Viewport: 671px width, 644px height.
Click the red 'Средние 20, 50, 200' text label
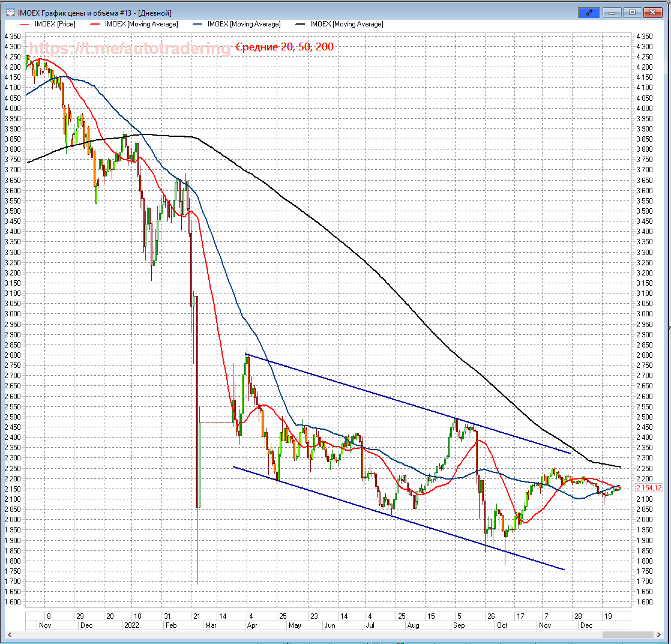pyautogui.click(x=284, y=47)
